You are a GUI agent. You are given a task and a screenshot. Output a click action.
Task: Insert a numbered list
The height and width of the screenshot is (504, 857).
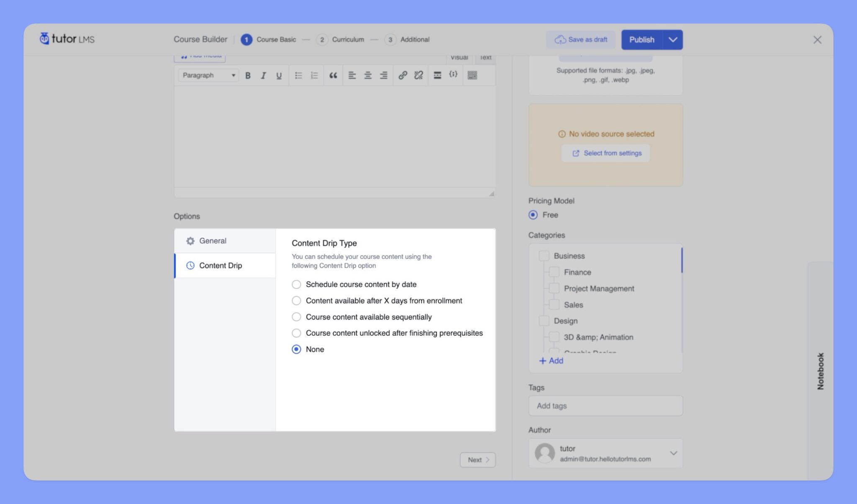coord(314,75)
